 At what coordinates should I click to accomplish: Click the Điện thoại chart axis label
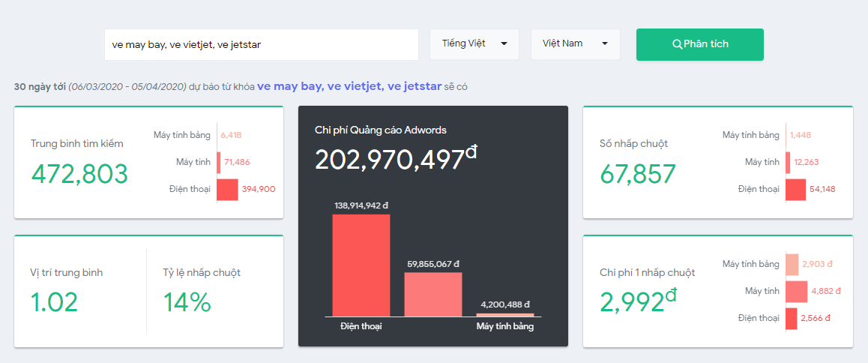361,326
